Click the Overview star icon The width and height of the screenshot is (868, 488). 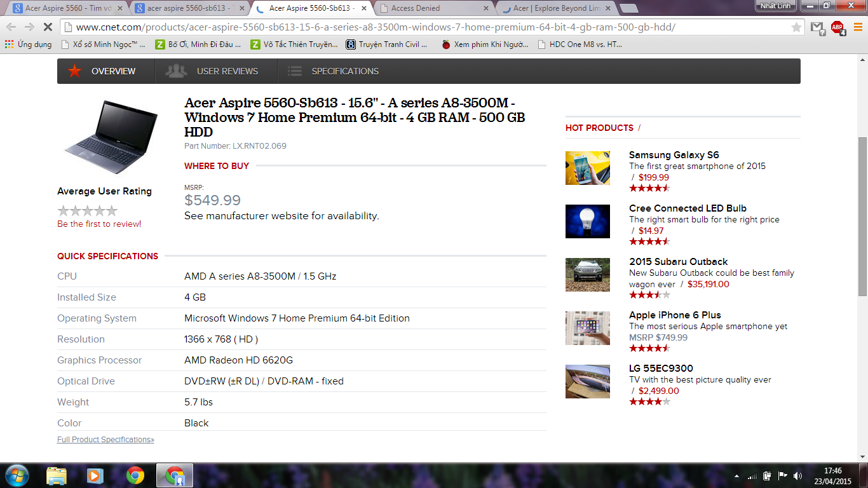click(x=75, y=71)
